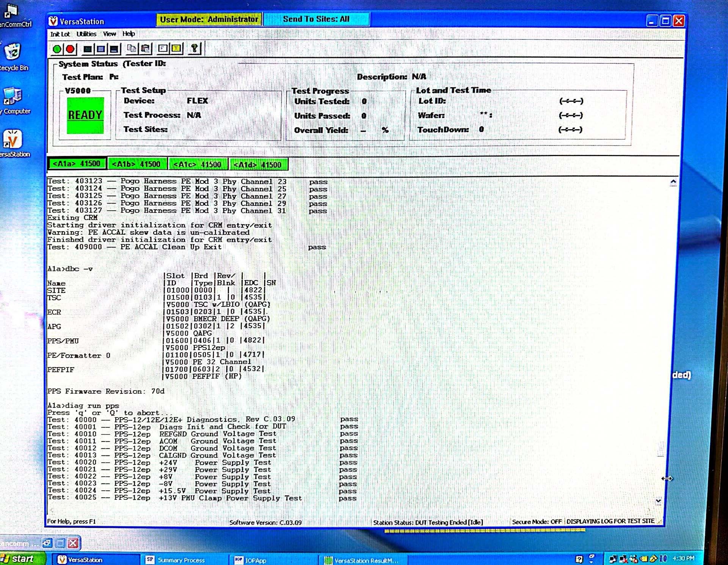Click 'DISPLAYING LOG FOR TEST SITE' status text
This screenshot has height=565, width=728.
(610, 521)
